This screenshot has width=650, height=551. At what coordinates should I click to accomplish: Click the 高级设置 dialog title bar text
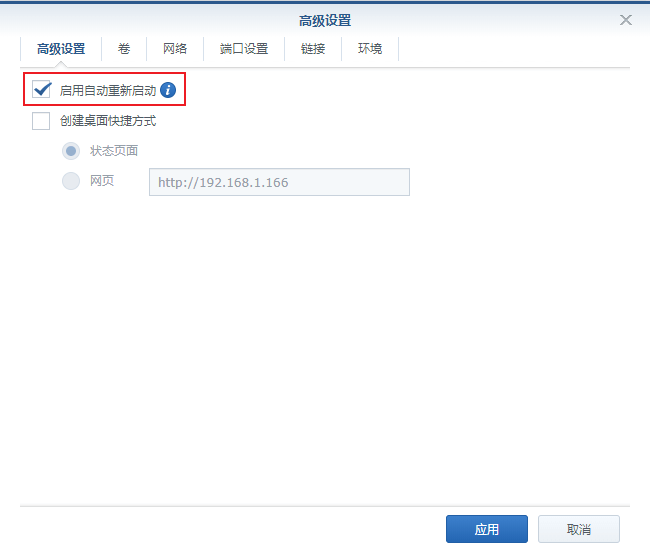[325, 20]
